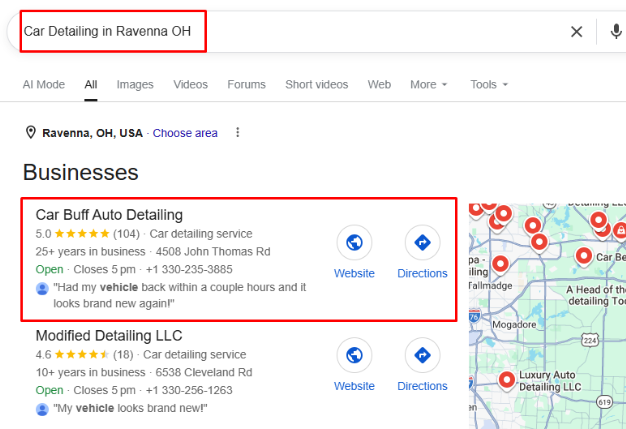Click the address 6538 Cleveland Rd
The image size is (626, 429).
pyautogui.click(x=204, y=373)
